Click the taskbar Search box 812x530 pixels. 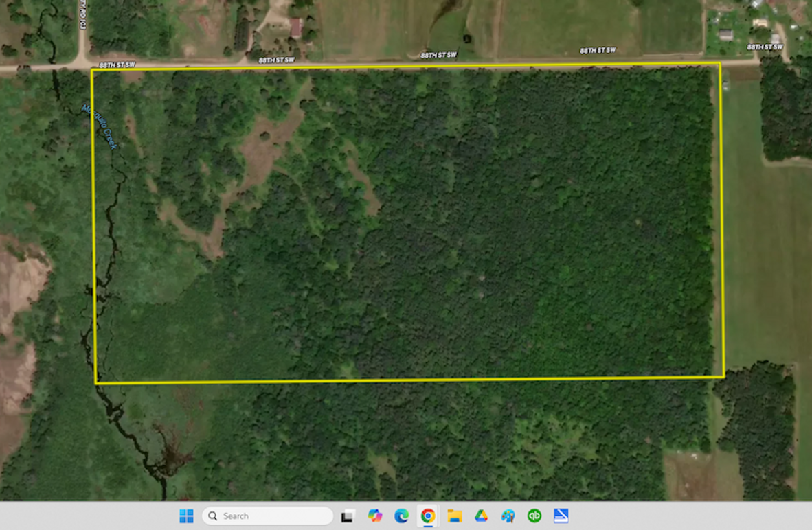(268, 516)
